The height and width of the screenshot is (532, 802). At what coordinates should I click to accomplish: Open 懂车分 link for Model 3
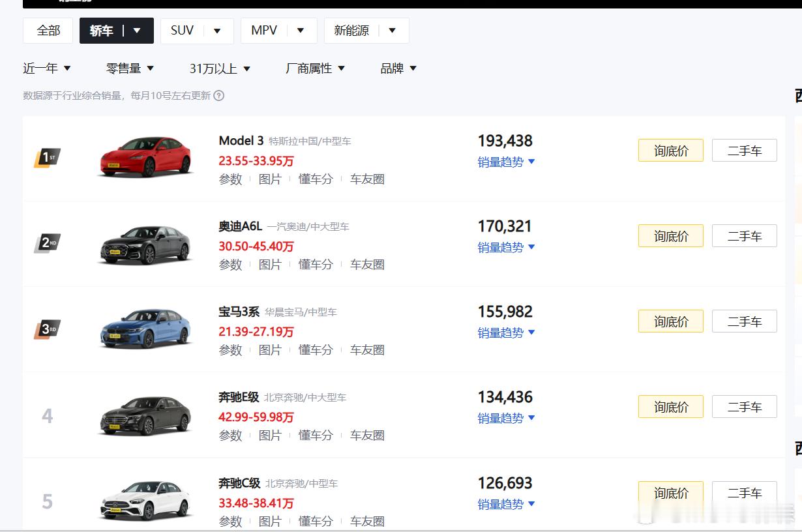point(316,179)
